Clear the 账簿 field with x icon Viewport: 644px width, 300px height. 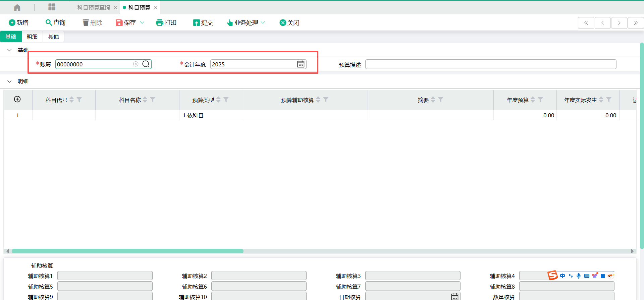[x=136, y=64]
